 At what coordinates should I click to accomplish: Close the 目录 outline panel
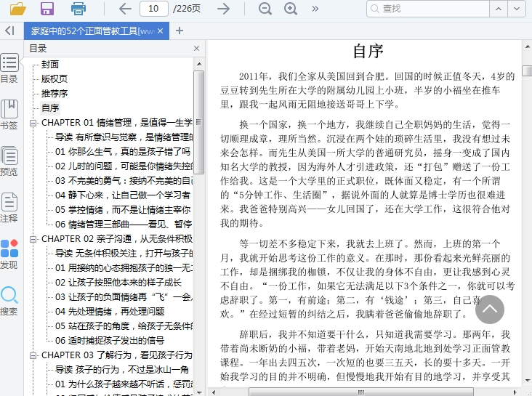(x=196, y=49)
